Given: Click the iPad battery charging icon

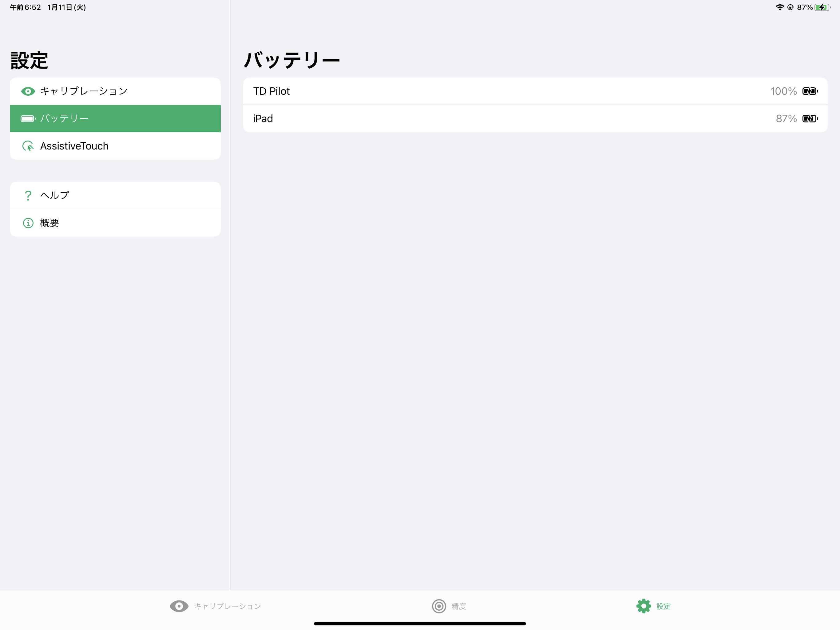Looking at the screenshot, I should pos(810,118).
